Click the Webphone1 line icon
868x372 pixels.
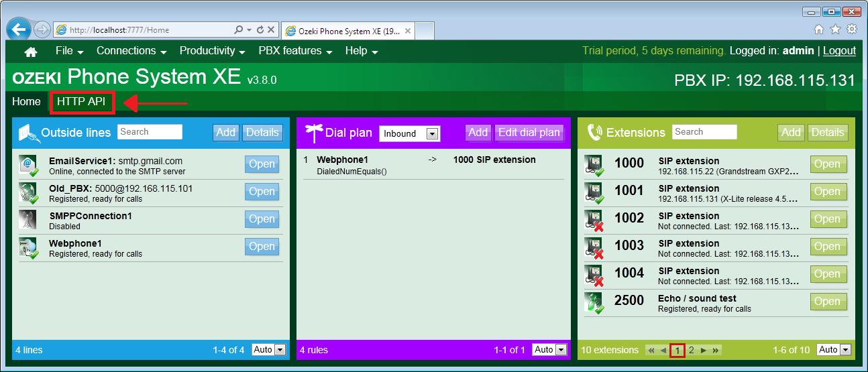(x=28, y=248)
